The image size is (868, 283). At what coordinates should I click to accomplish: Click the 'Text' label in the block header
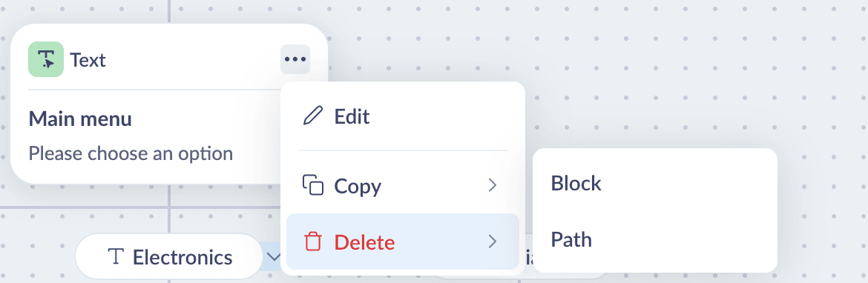[88, 60]
